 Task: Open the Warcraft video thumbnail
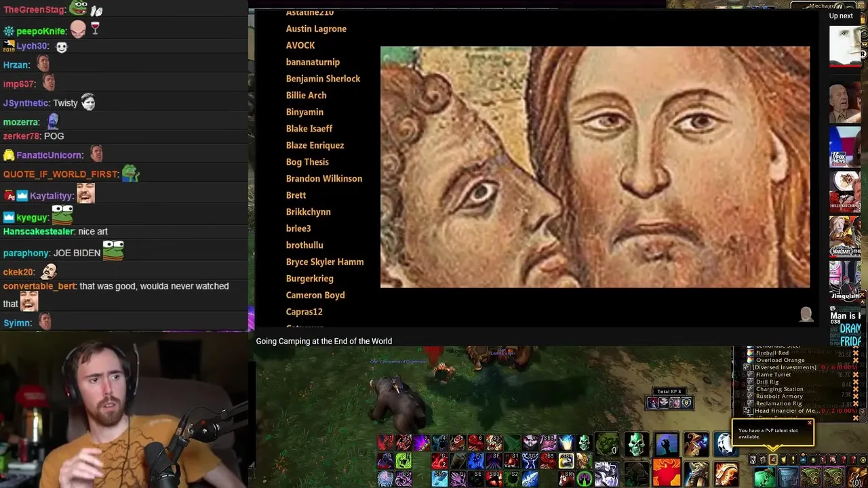click(845, 235)
